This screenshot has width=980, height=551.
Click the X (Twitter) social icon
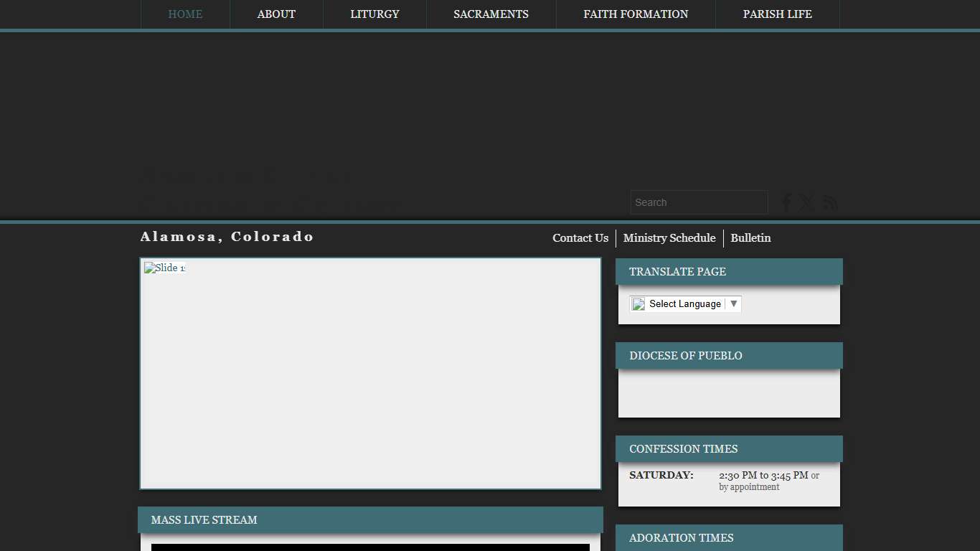tap(807, 203)
